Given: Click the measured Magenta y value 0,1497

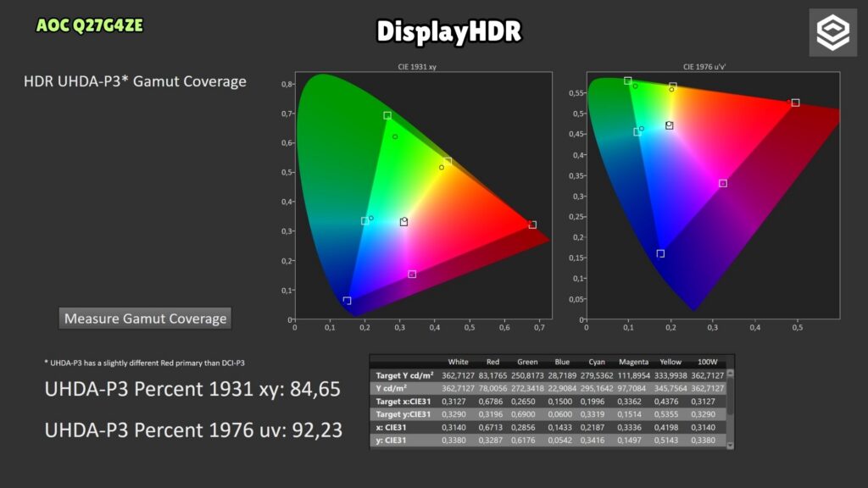Looking at the screenshot, I should 630,441.
